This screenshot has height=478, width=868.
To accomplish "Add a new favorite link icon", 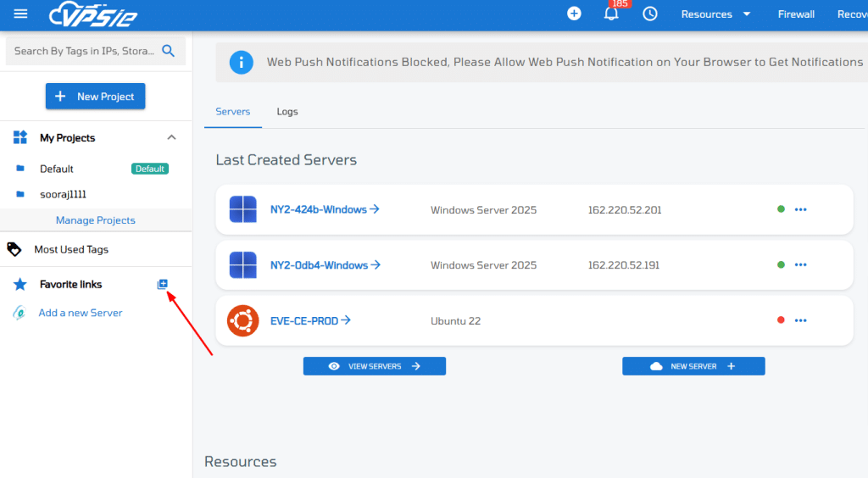I will click(162, 285).
